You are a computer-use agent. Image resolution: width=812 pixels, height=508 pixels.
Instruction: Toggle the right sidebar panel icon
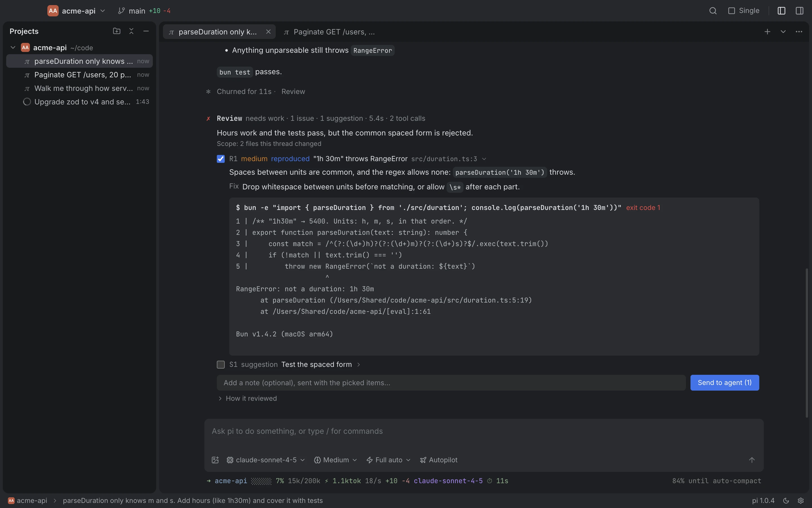800,11
